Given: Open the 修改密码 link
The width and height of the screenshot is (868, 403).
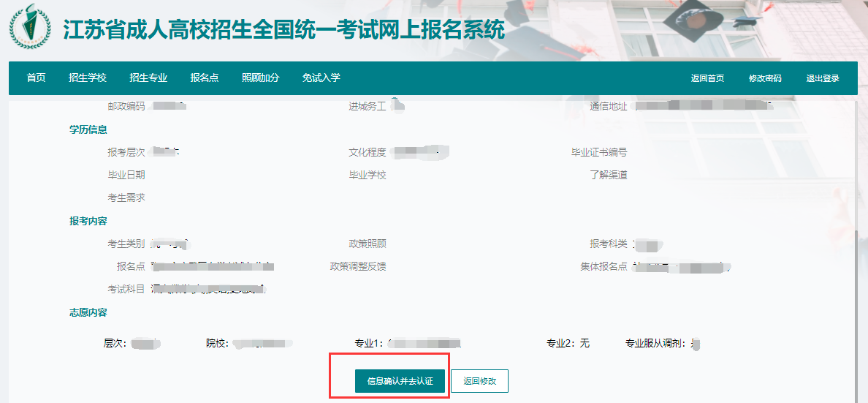Looking at the screenshot, I should click(765, 79).
